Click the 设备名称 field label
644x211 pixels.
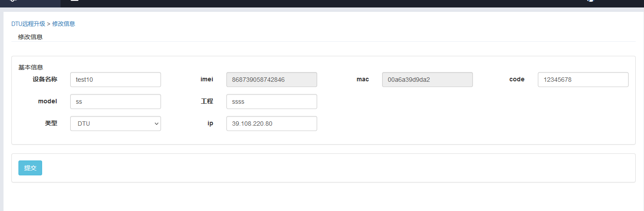pyautogui.click(x=45, y=80)
